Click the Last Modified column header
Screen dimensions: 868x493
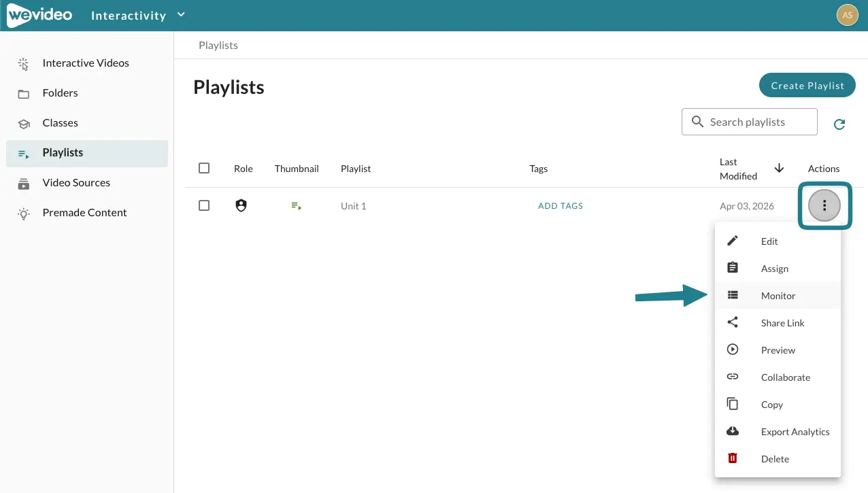click(x=738, y=169)
